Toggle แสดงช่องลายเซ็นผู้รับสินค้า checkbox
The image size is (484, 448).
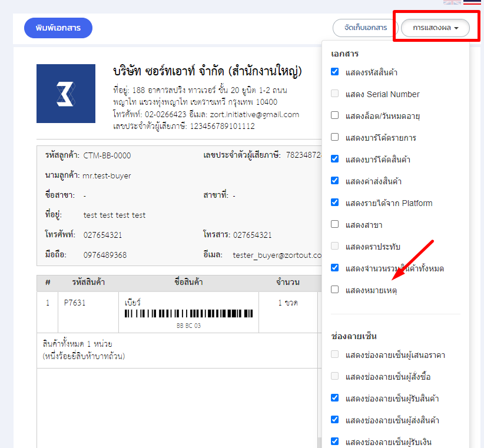click(335, 398)
